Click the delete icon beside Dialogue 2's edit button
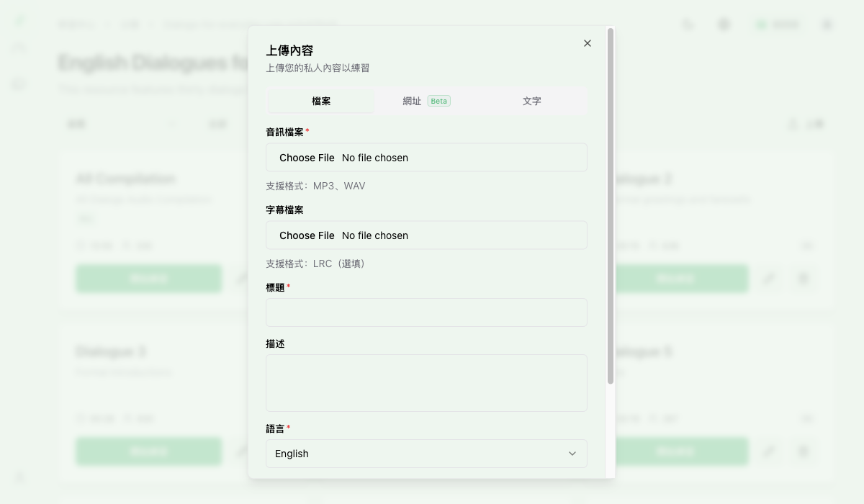Screen dimensions: 864x504 804,279
